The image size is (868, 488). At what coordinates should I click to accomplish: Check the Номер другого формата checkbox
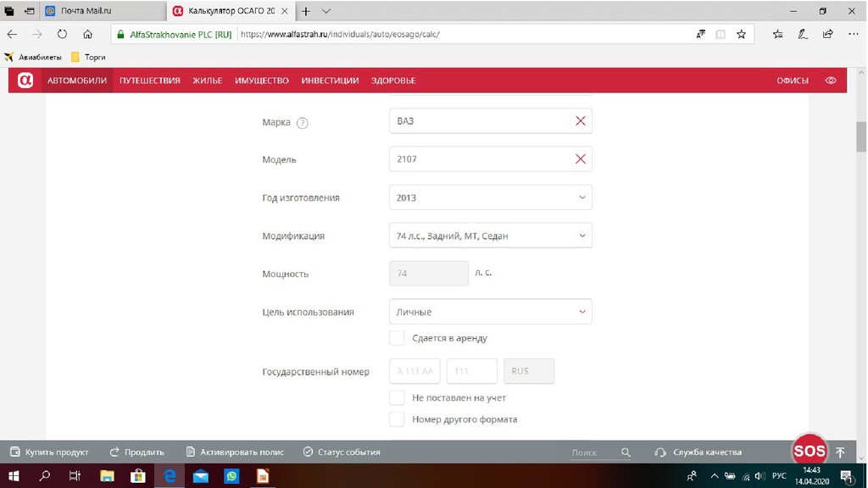coord(397,419)
